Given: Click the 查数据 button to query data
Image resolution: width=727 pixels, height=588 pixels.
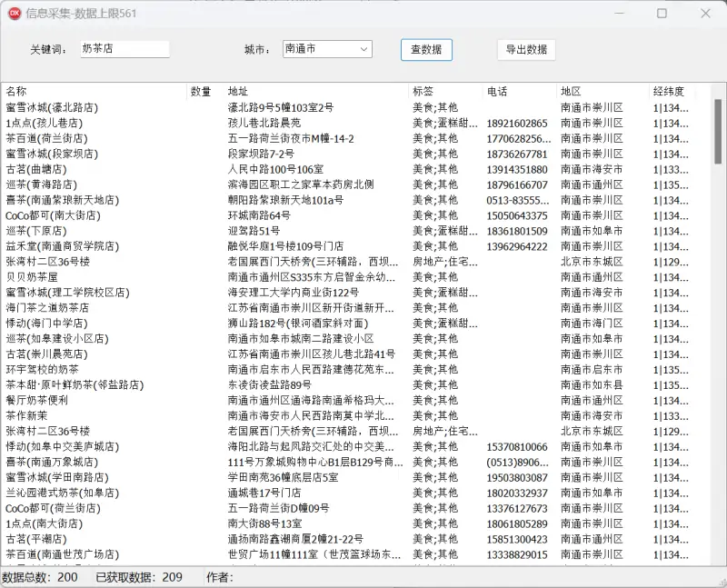Looking at the screenshot, I should pos(426,49).
